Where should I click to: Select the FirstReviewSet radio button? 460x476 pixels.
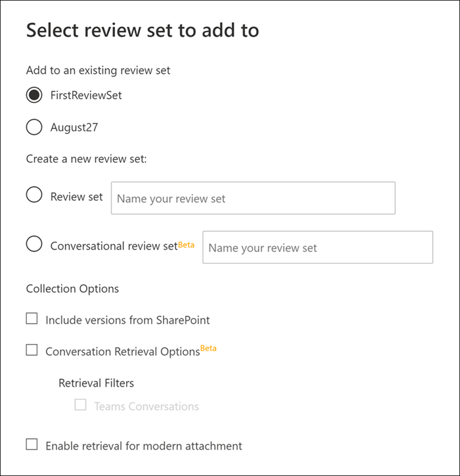(x=34, y=95)
